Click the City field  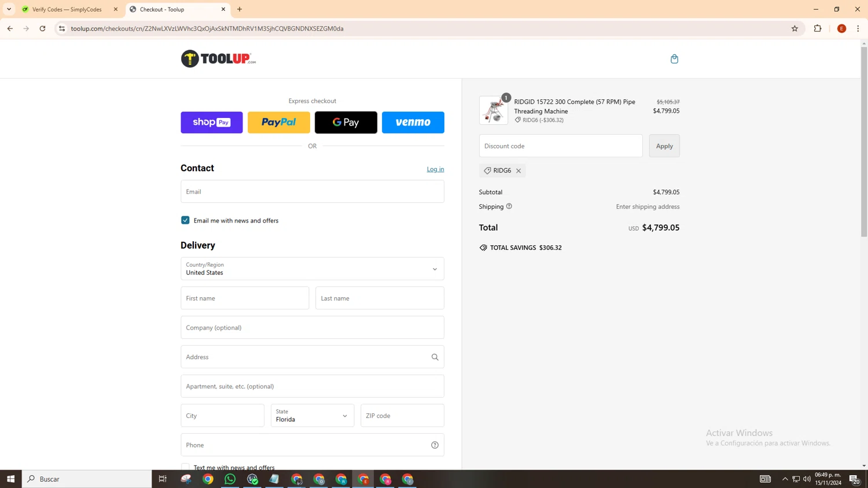coord(222,416)
